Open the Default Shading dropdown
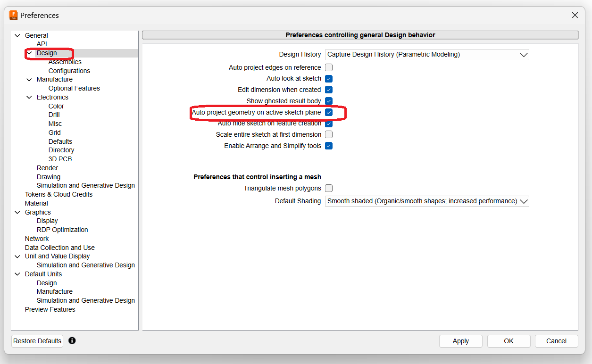592x364 pixels. click(523, 201)
